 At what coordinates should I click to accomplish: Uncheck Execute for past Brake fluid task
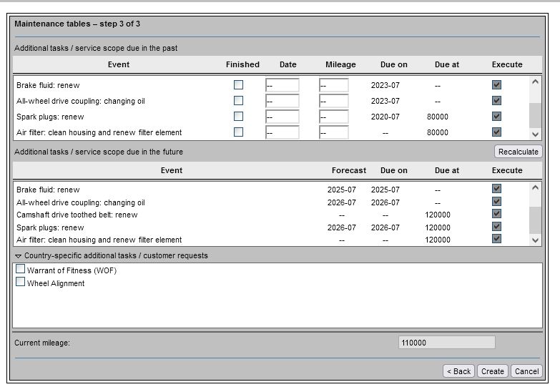(496, 85)
